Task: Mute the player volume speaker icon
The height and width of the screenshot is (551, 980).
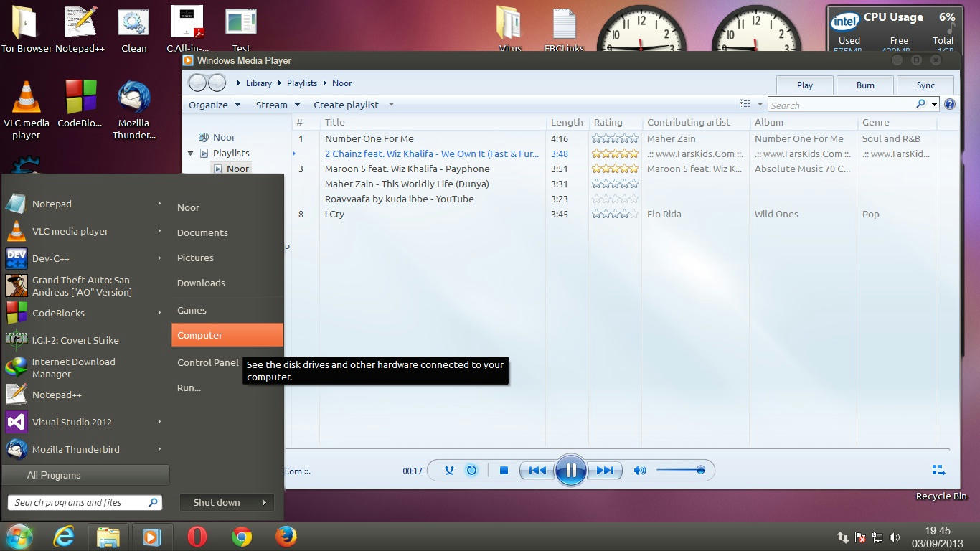Action: tap(640, 471)
